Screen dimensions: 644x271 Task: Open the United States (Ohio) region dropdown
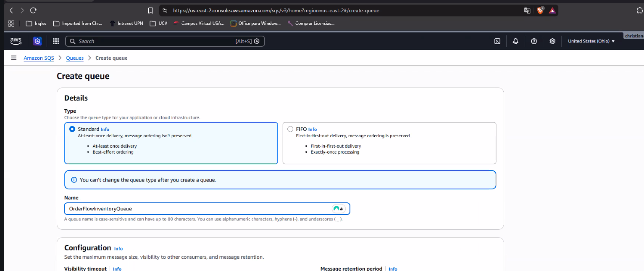(591, 41)
